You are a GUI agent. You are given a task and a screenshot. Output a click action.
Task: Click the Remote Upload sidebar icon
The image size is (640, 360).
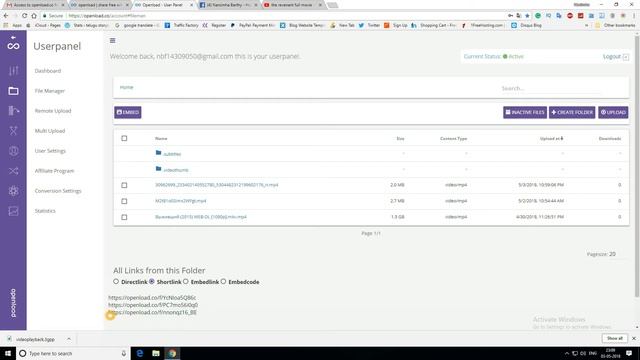(x=13, y=111)
